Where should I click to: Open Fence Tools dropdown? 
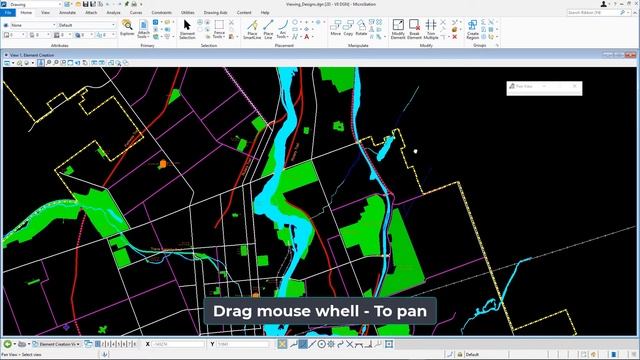[x=219, y=29]
